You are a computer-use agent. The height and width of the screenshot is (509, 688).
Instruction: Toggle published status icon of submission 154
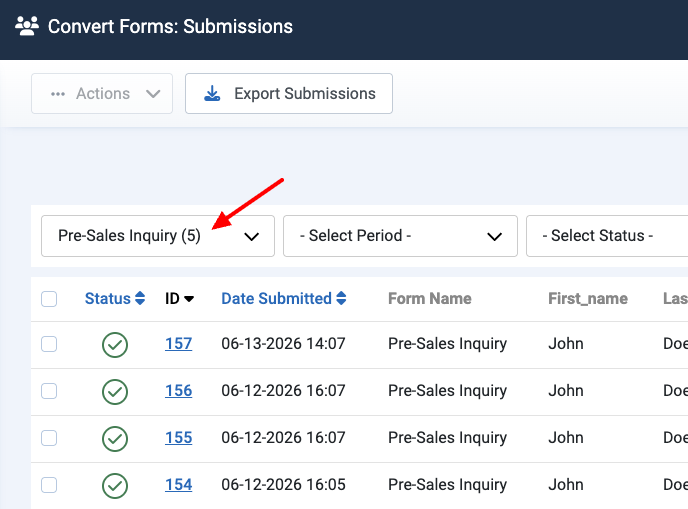coord(115,486)
